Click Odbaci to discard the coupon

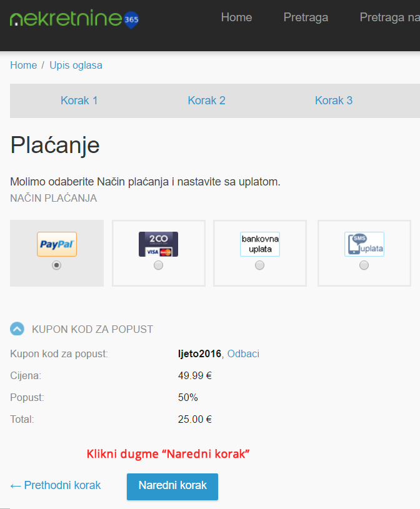[243, 353]
